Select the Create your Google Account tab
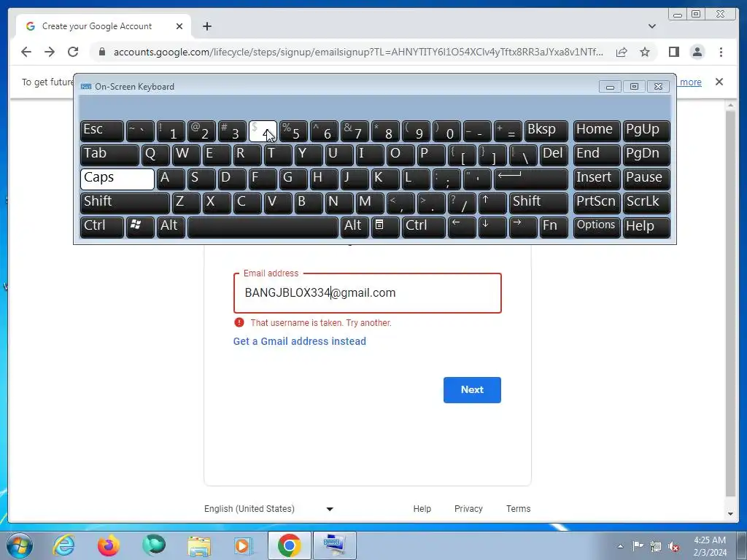The height and width of the screenshot is (560, 747). [104, 26]
